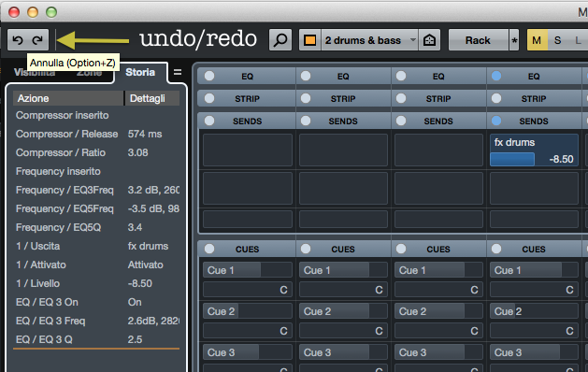Screen dimensions: 588x372
Task: Click the S solo button in toolbar
Action: click(558, 40)
